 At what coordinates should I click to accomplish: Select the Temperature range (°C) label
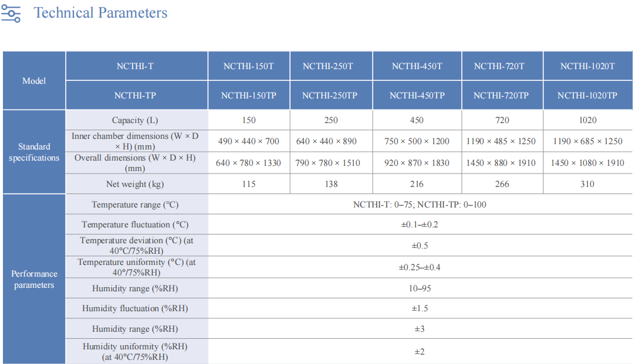[135, 205]
